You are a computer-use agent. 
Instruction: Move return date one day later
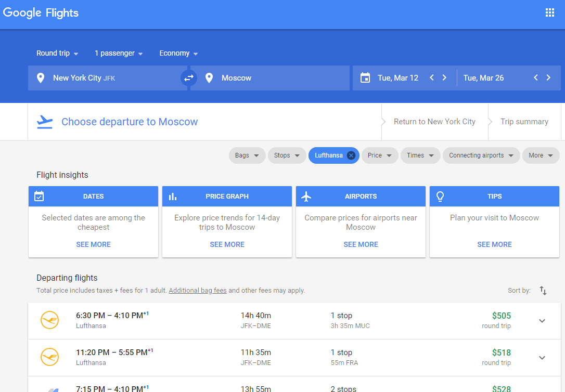(548, 78)
